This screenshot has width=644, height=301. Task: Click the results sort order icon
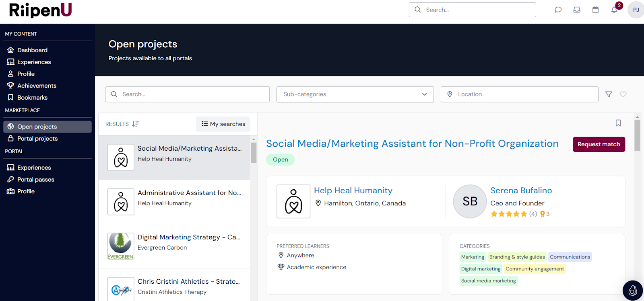coord(135,124)
